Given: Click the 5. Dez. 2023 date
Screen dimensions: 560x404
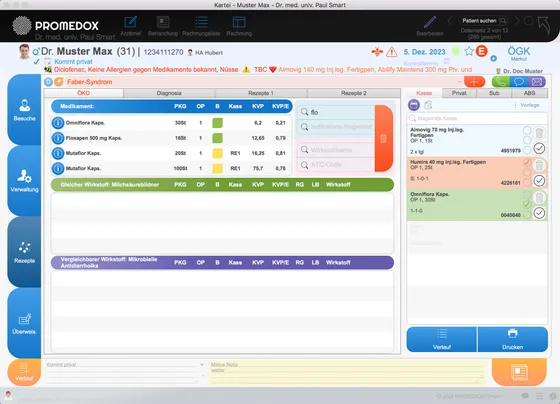Looking at the screenshot, I should tap(424, 52).
